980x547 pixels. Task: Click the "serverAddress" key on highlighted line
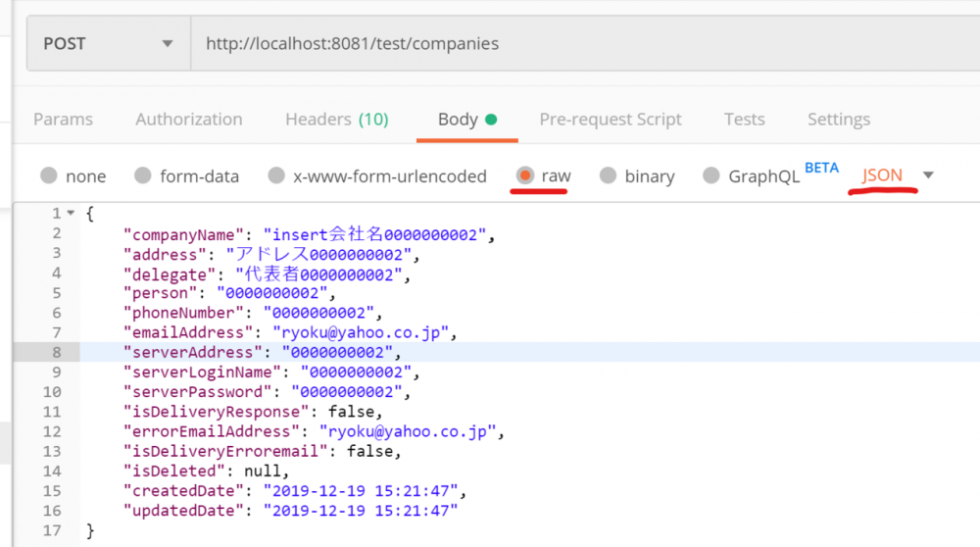192,353
